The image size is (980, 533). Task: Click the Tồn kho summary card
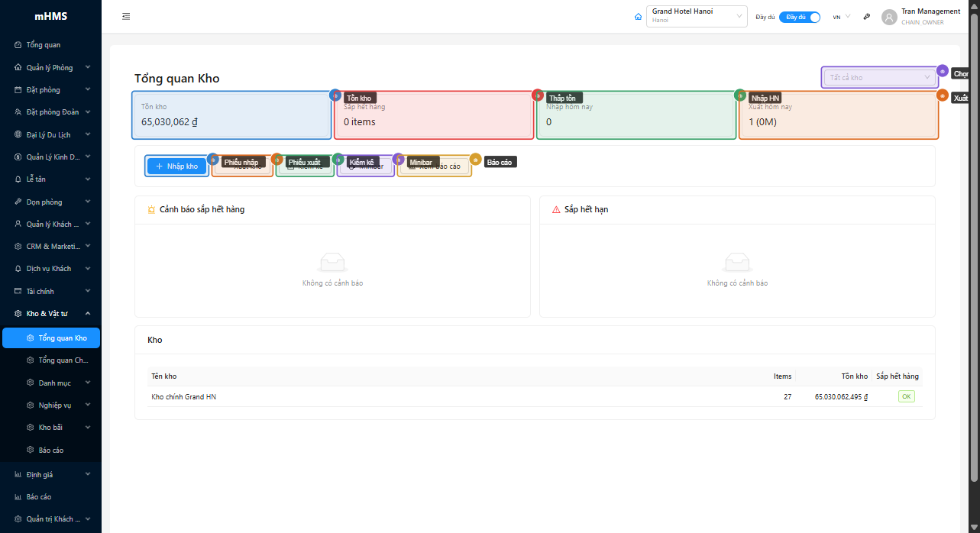(x=231, y=116)
